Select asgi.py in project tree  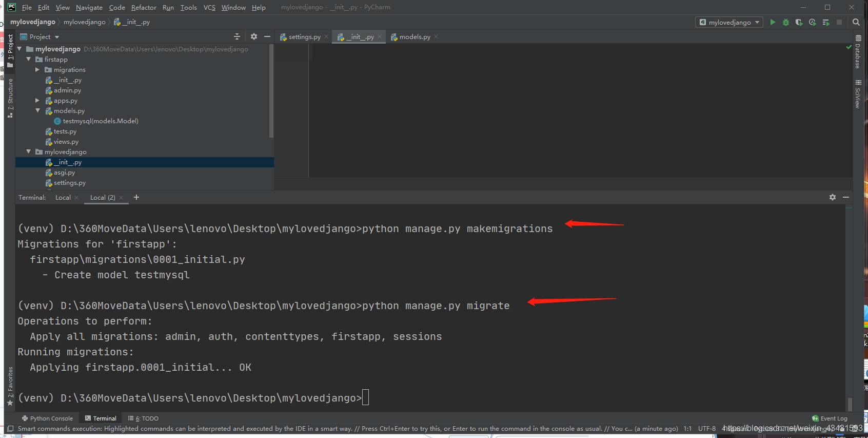[64, 173]
